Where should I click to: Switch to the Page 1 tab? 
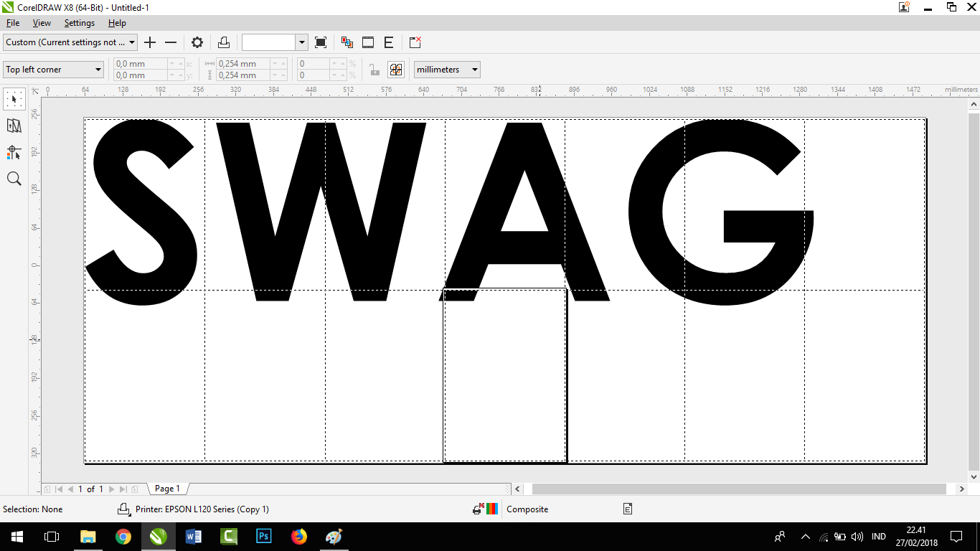point(168,489)
